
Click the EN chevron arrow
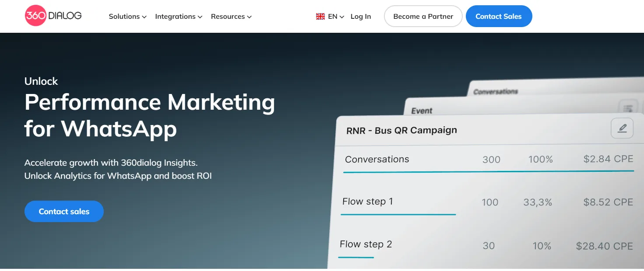341,16
